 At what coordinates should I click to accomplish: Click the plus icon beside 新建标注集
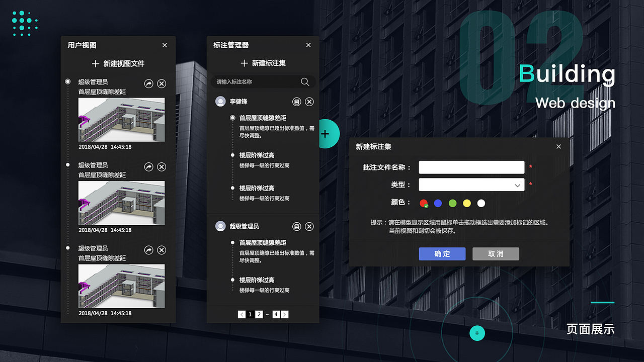[x=245, y=63]
